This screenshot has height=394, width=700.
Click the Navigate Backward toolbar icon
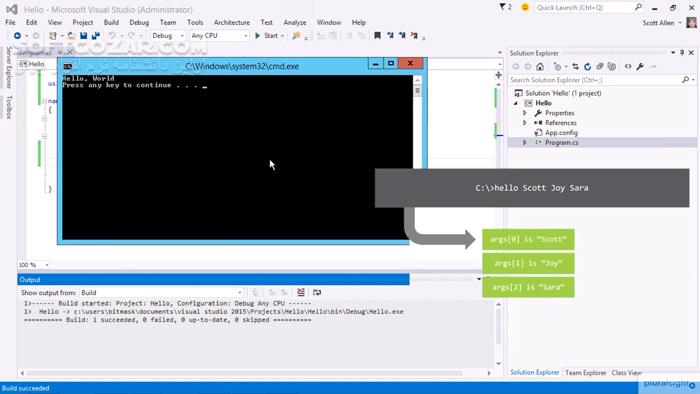click(x=17, y=36)
